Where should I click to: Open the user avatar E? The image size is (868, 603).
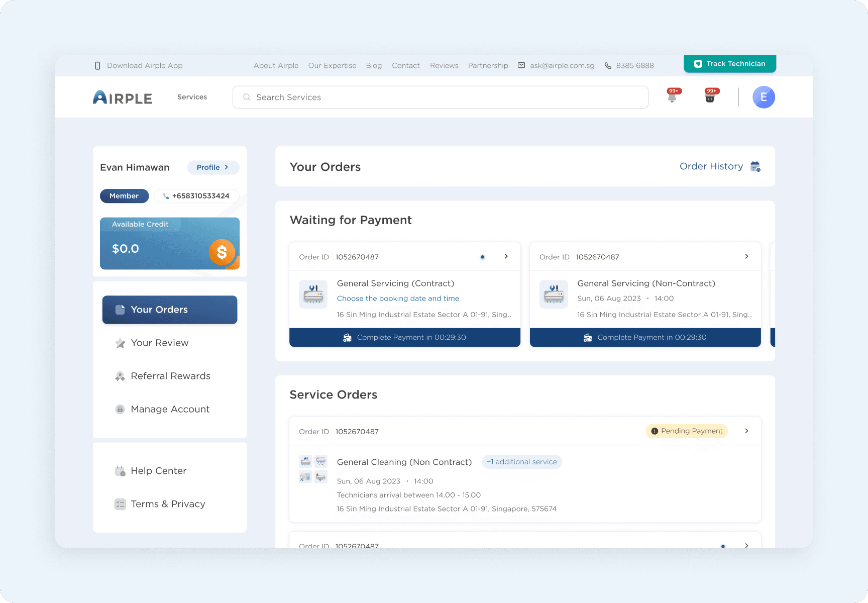[764, 97]
